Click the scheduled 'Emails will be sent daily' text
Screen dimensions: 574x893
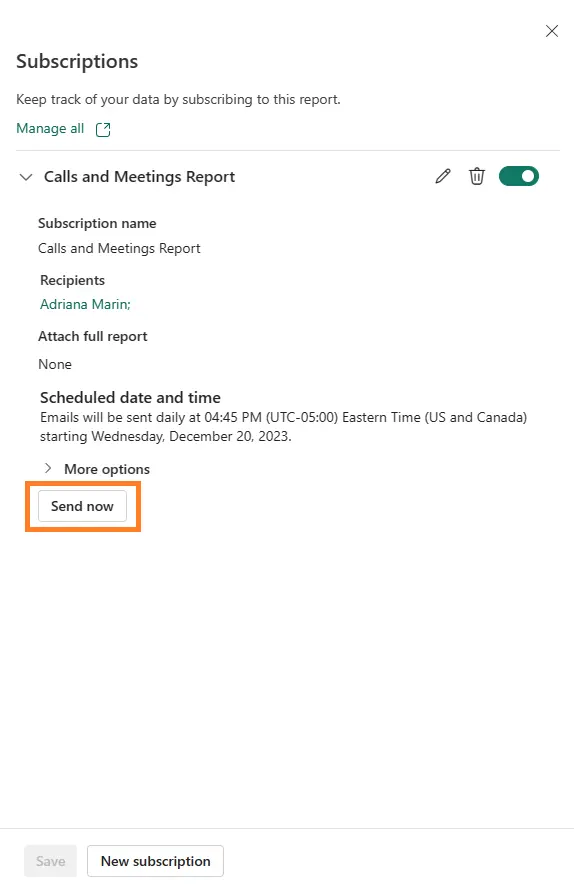click(284, 427)
